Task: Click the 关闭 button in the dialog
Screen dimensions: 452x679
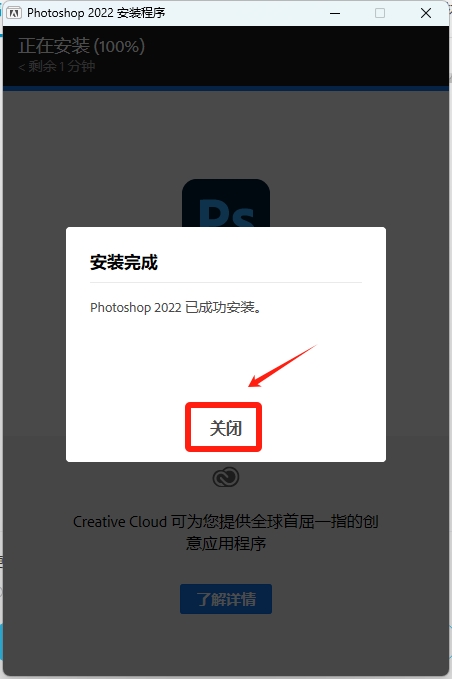Action: pyautogui.click(x=223, y=427)
